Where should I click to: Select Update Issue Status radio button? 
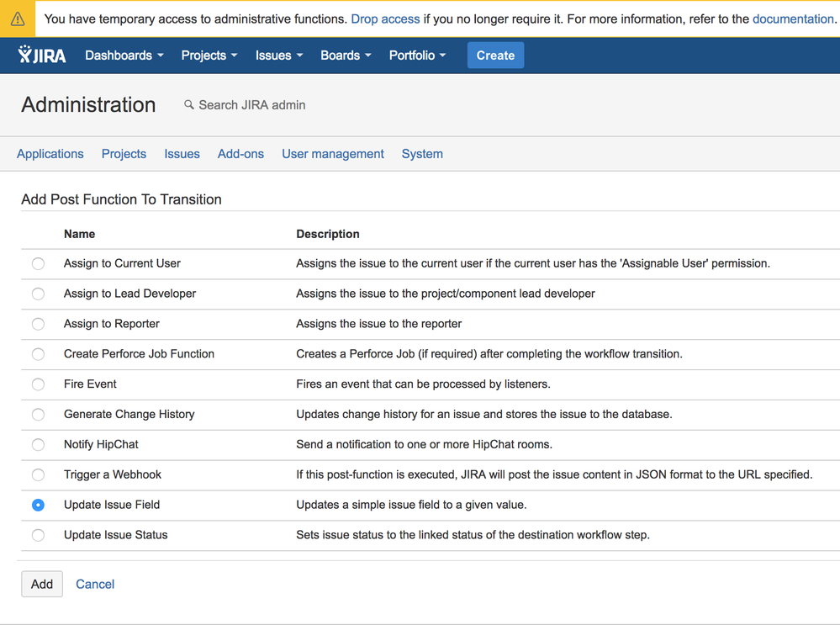38,535
